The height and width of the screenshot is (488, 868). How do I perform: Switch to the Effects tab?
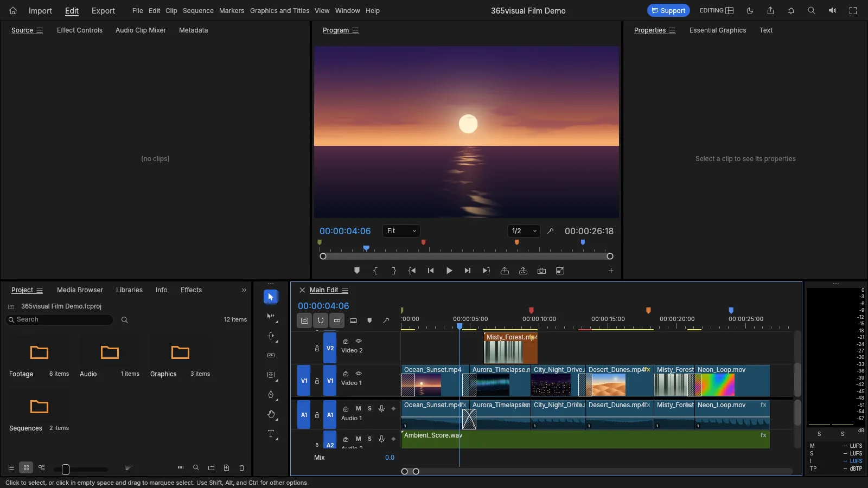click(191, 290)
